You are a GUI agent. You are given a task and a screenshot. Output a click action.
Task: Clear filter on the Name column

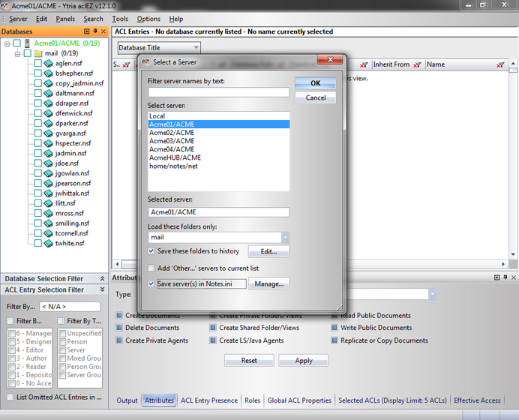point(500,64)
